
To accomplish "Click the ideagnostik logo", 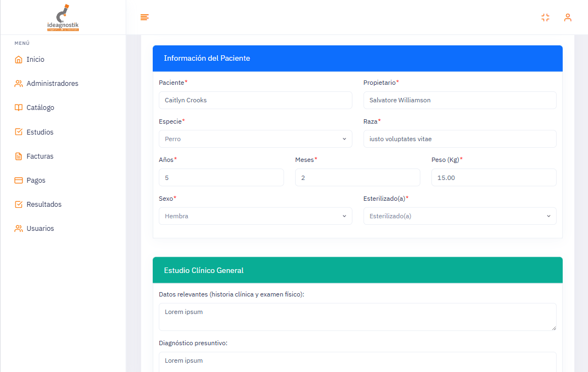I will click(63, 18).
